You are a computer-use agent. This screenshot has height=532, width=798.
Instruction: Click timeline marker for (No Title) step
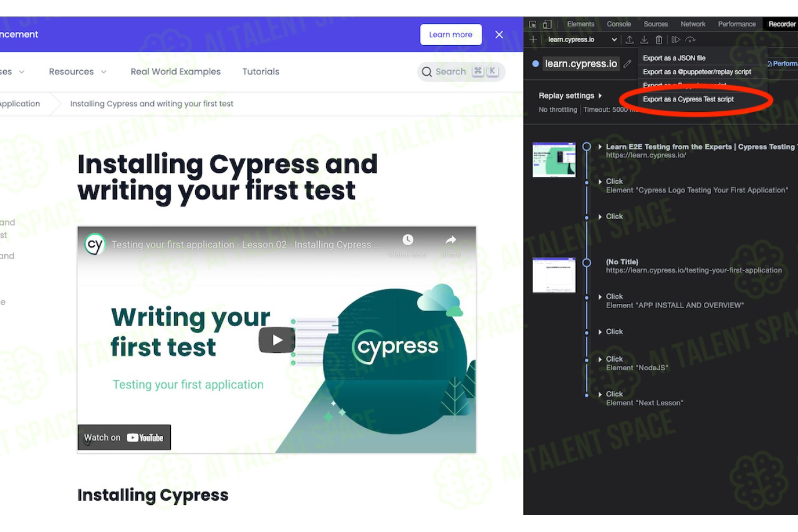587,262
